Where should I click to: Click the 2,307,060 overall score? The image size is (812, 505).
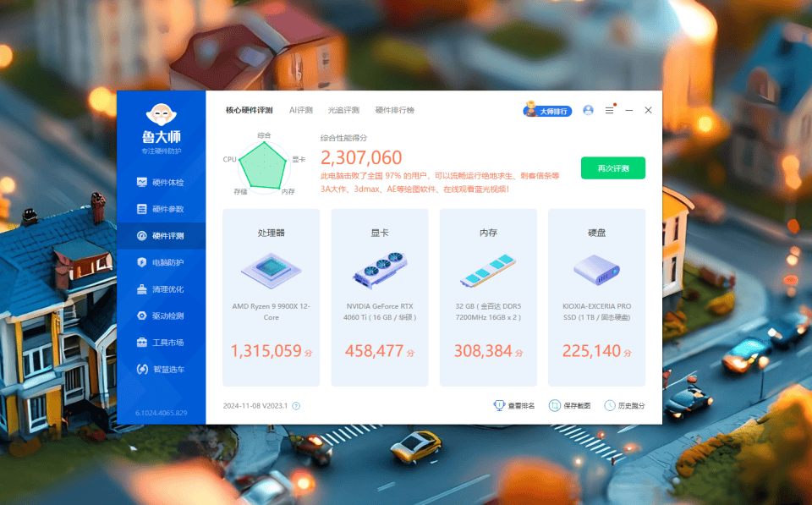[361, 157]
